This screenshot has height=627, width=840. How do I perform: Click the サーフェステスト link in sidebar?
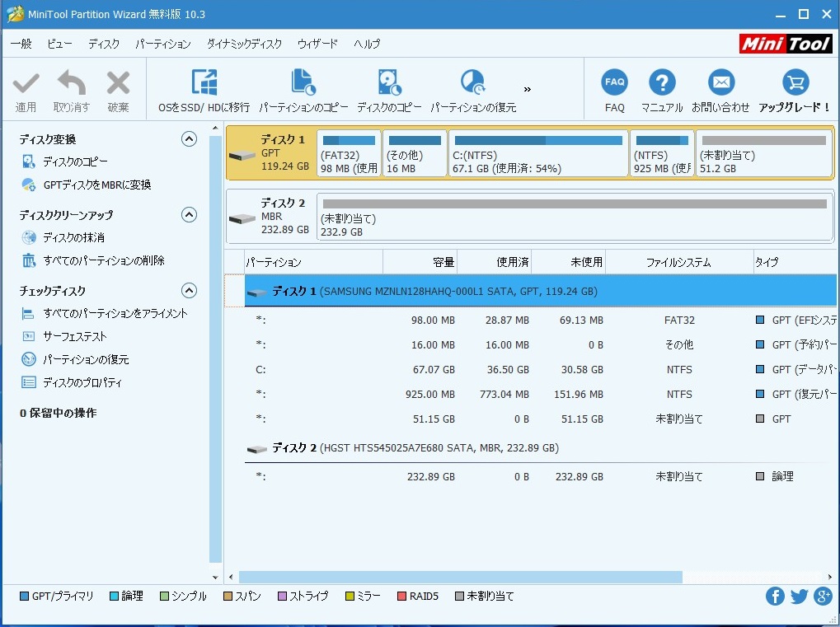tap(74, 337)
